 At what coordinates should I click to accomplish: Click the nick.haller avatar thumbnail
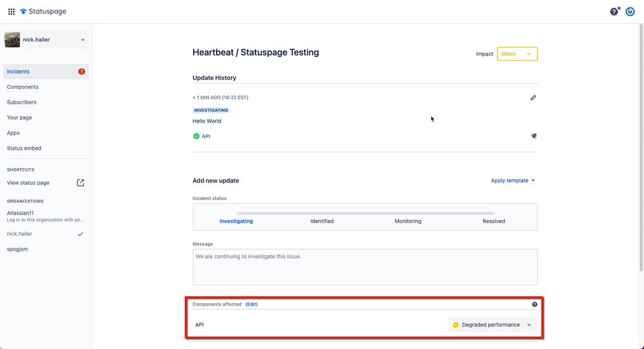coord(12,40)
